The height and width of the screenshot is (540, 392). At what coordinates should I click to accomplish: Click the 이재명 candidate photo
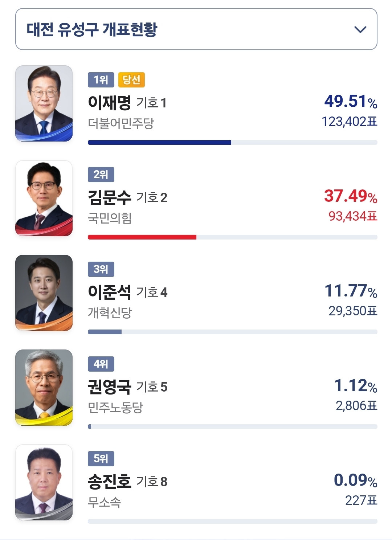click(x=44, y=103)
